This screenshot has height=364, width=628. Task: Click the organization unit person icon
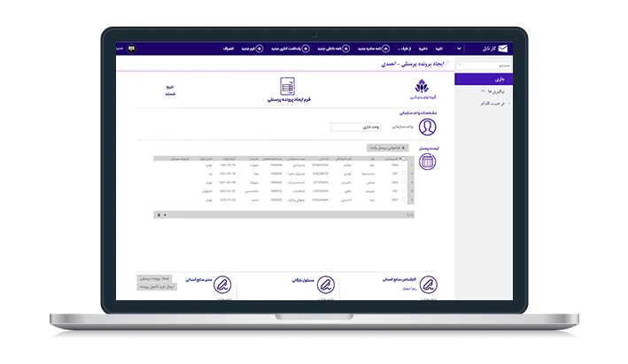426,127
